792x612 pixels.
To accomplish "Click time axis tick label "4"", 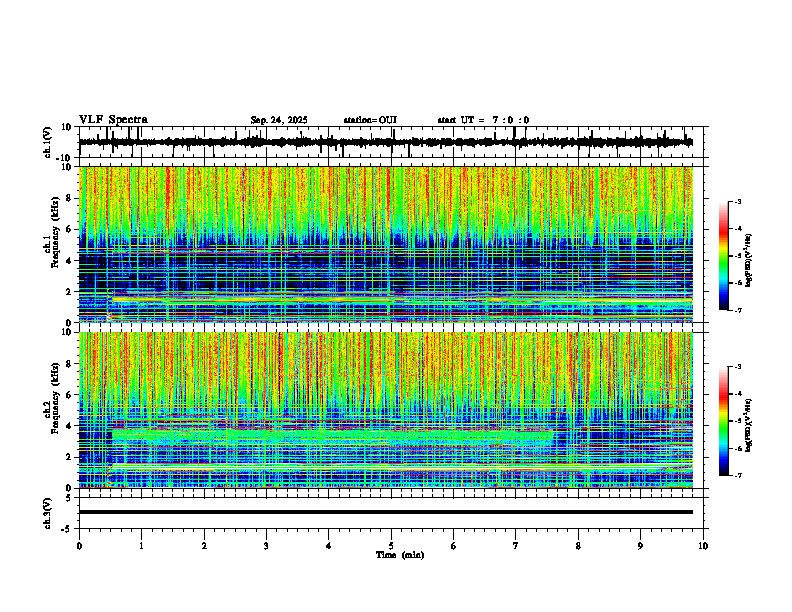I will 329,546.
